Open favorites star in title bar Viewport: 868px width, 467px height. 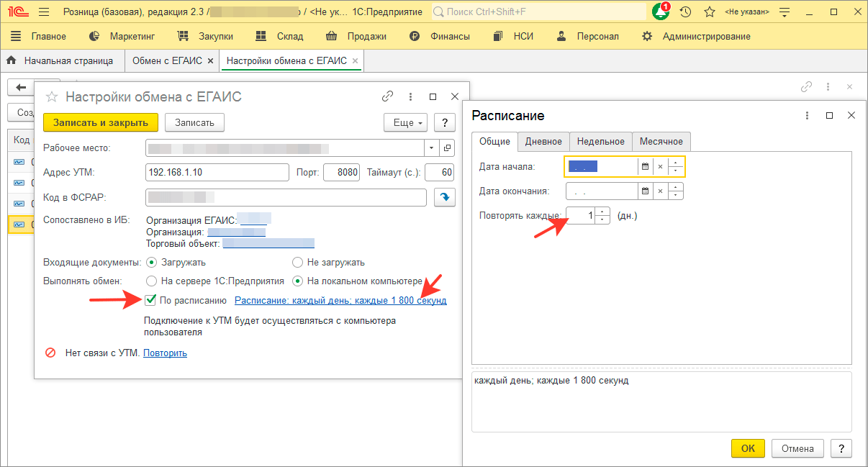coord(710,12)
